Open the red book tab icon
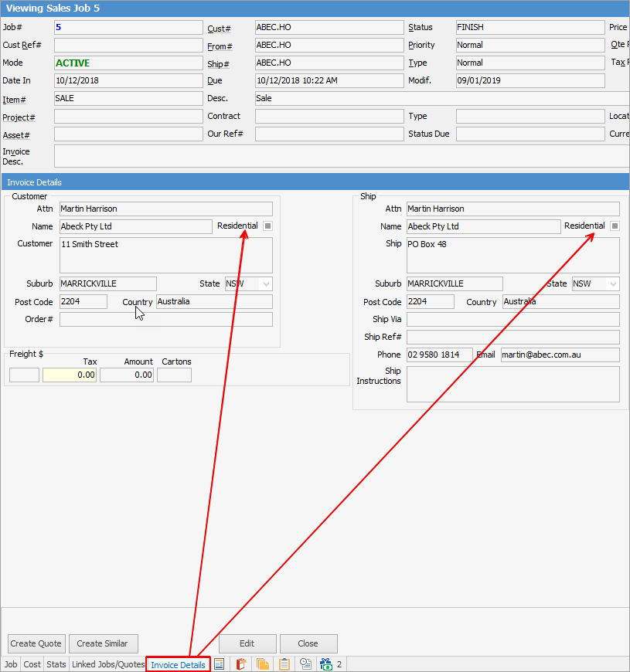Viewport: 630px width, 672px height. [x=241, y=664]
